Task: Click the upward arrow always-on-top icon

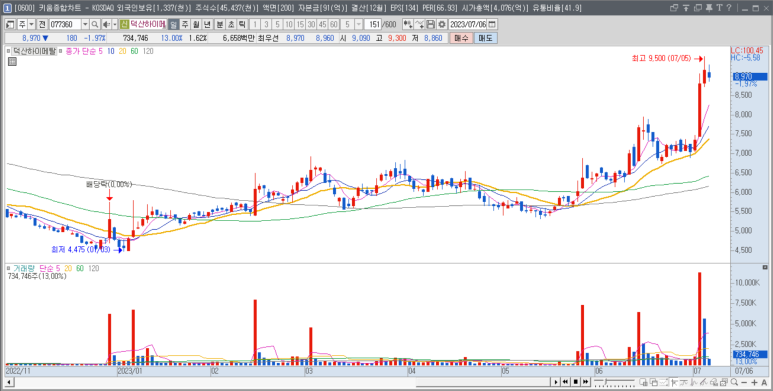Action: click(686, 8)
